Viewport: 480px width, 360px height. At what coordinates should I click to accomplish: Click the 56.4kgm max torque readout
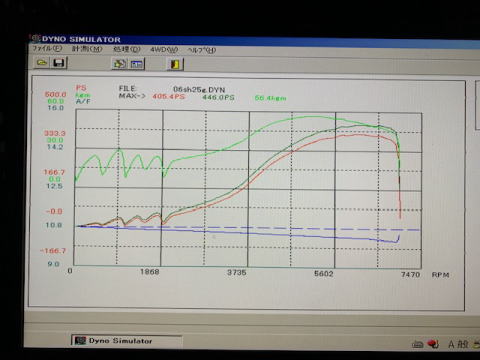pos(270,98)
